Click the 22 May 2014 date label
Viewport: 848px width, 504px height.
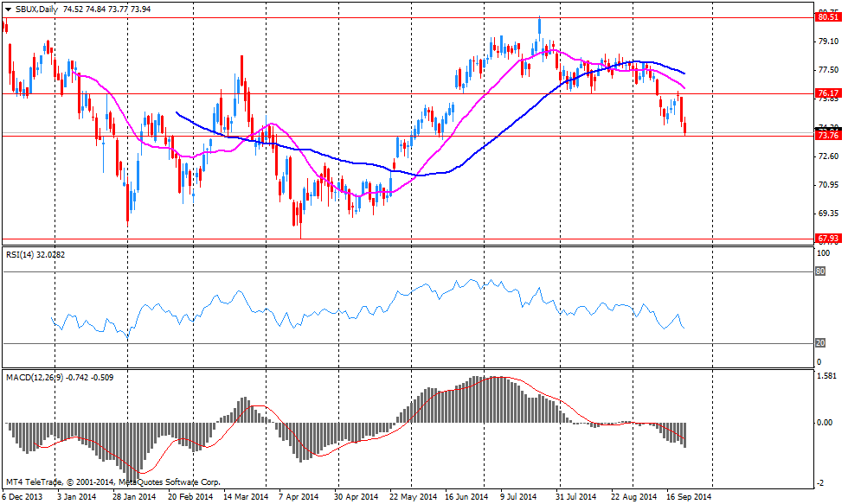pos(414,497)
